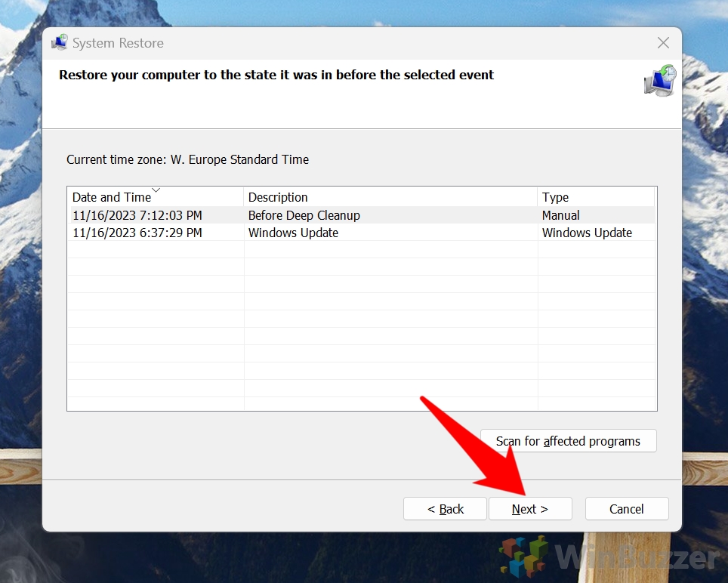Viewport: 728px width, 583px height.
Task: Cancel the System Restore wizard
Action: tap(627, 509)
